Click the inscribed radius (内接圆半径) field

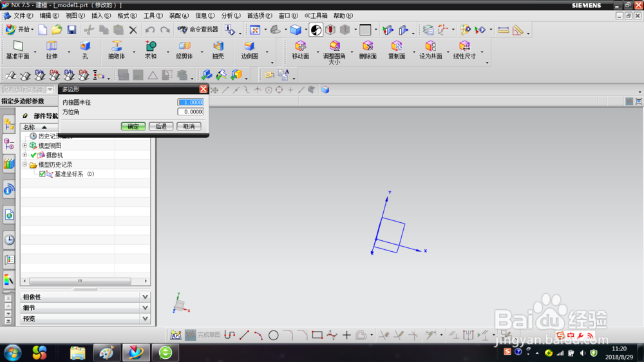click(x=191, y=102)
